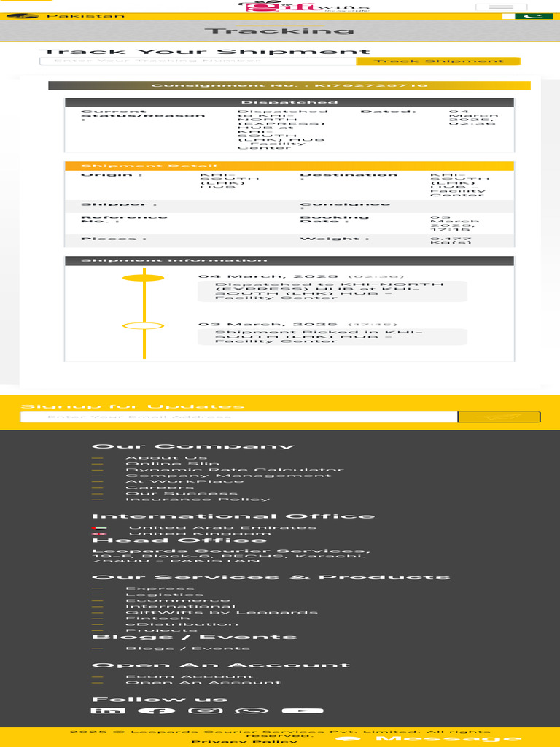Screen dimensions: 560x747
Task: Open Company Management link
Action: 228,476
